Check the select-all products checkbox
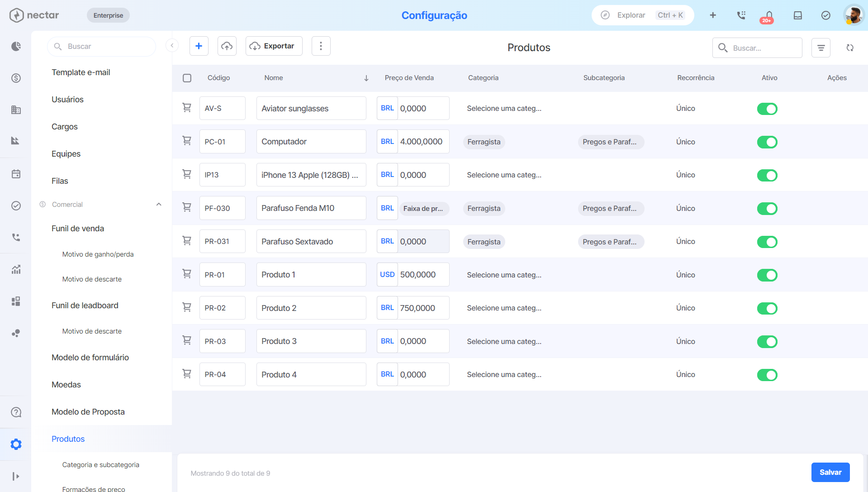The width and height of the screenshot is (868, 492). (187, 78)
